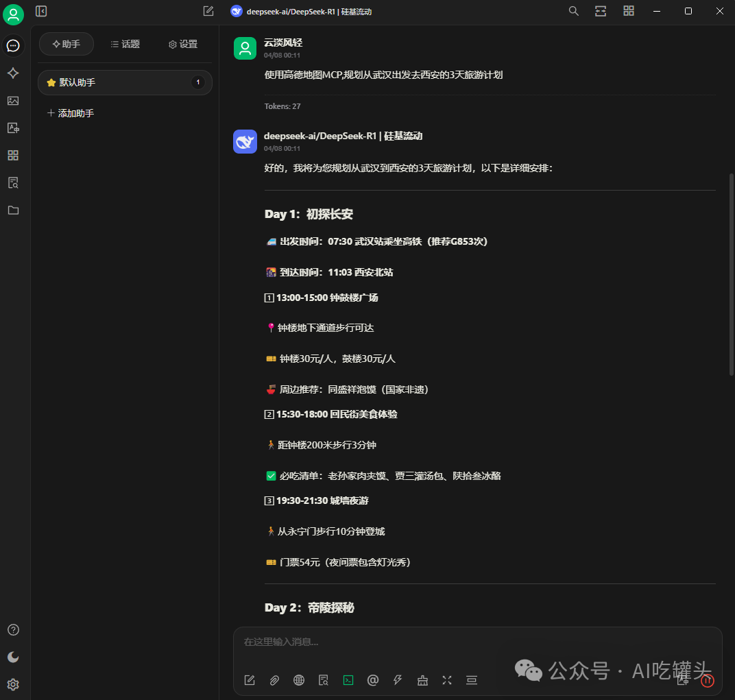Clear messages with the broom icon
Viewport: 735px width, 700px height.
coord(422,680)
